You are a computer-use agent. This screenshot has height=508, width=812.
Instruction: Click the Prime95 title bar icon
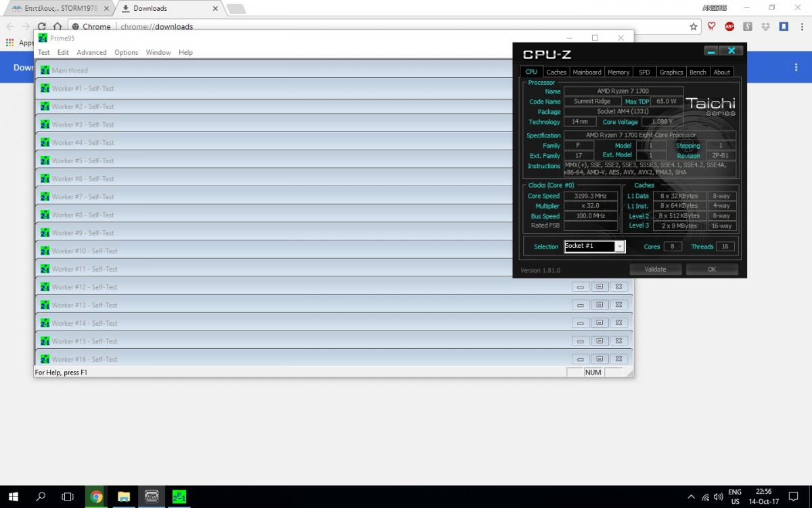pyautogui.click(x=43, y=38)
